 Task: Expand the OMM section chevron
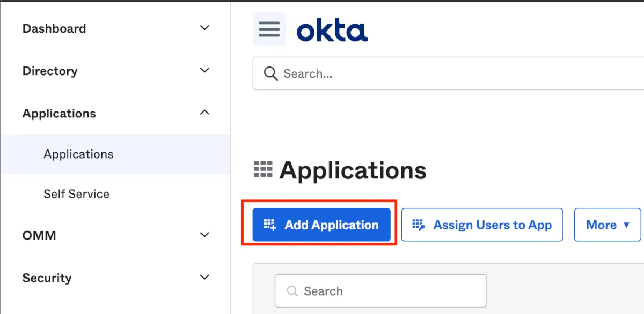pyautogui.click(x=204, y=234)
